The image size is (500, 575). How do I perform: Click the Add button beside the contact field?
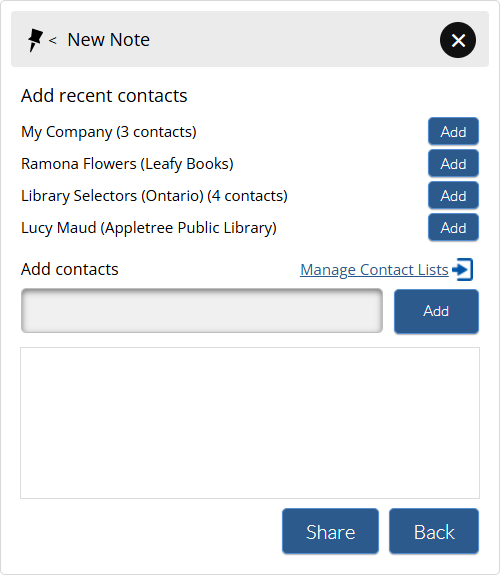[436, 311]
